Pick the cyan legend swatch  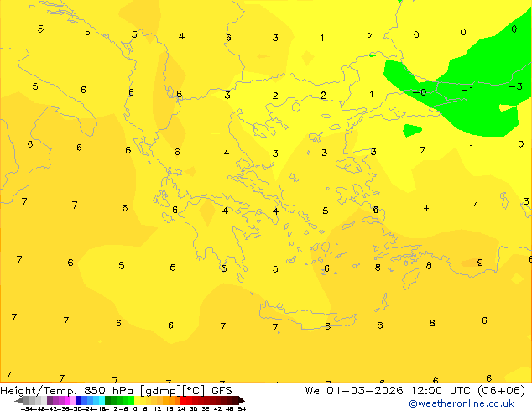tap(102, 400)
